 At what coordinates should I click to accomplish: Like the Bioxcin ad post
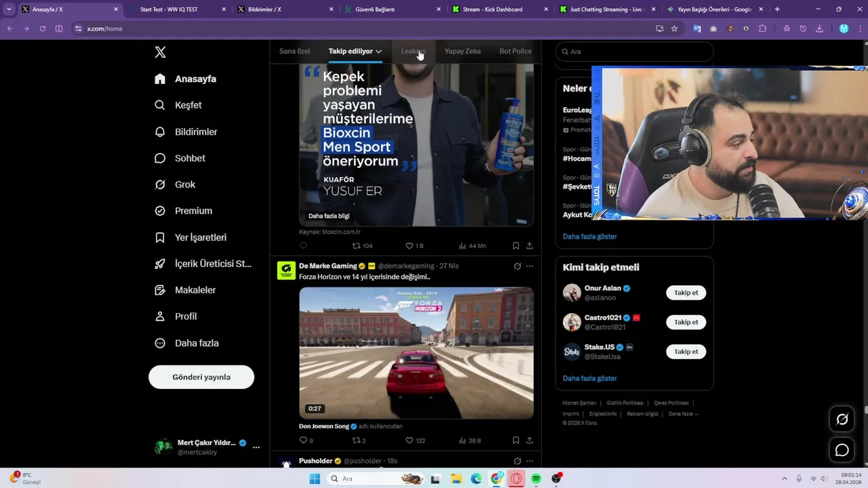414,245
